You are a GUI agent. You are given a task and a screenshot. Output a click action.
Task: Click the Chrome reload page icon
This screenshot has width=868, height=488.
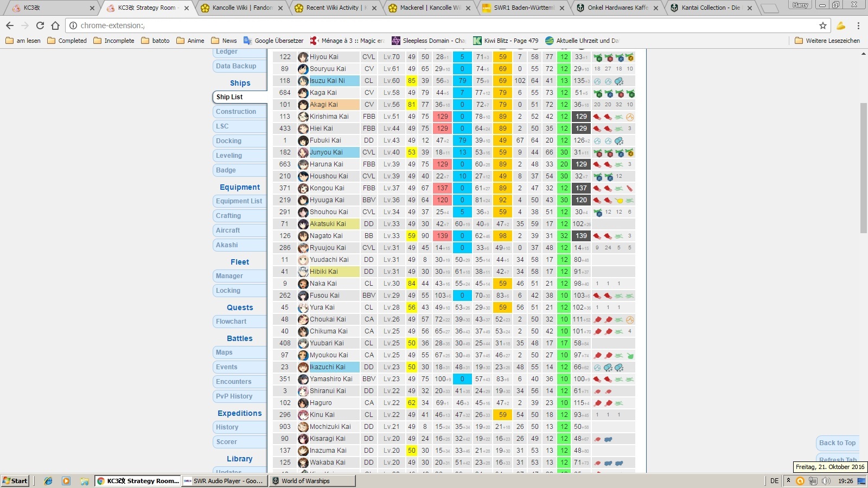pyautogui.click(x=40, y=25)
